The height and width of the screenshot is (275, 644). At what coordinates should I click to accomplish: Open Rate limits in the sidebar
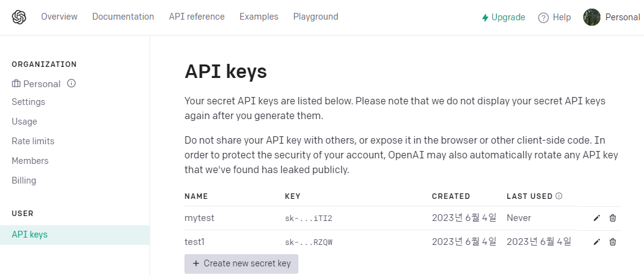pos(33,141)
